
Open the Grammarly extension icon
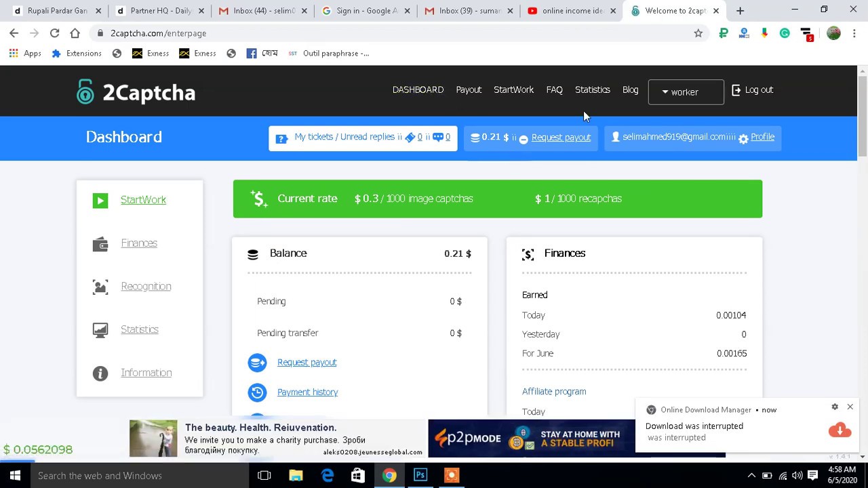[x=785, y=33]
